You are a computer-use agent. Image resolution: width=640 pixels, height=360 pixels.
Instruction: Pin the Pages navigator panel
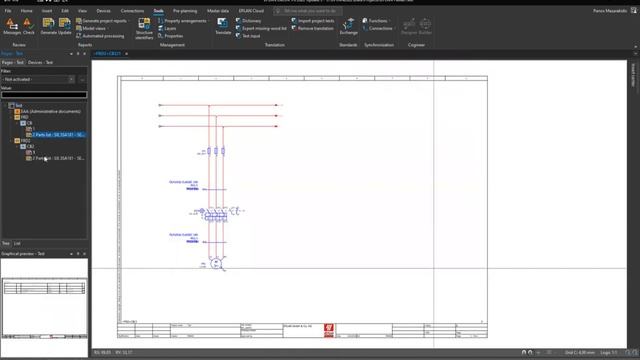coord(78,53)
